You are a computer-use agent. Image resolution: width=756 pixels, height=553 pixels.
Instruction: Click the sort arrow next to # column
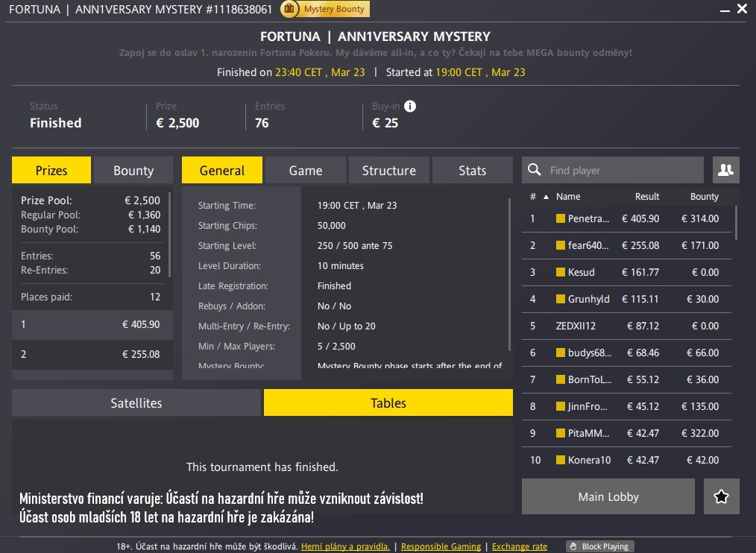(545, 197)
